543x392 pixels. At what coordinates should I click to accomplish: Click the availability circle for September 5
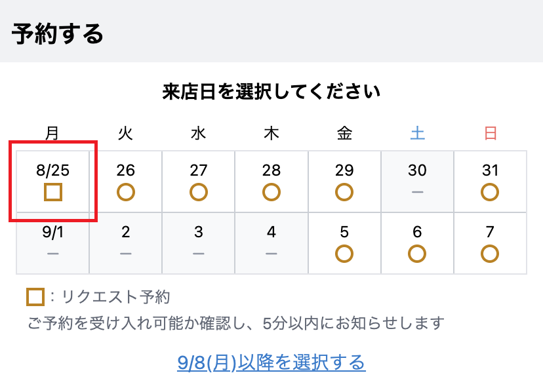[x=344, y=254]
